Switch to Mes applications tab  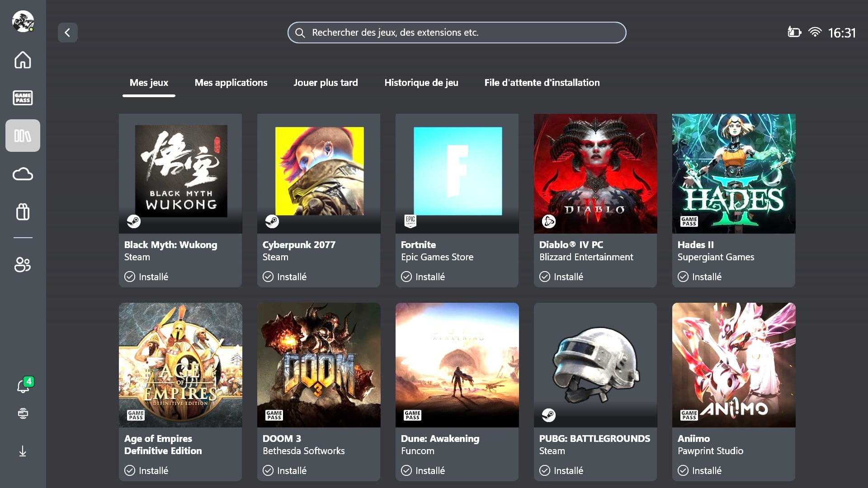click(x=231, y=83)
